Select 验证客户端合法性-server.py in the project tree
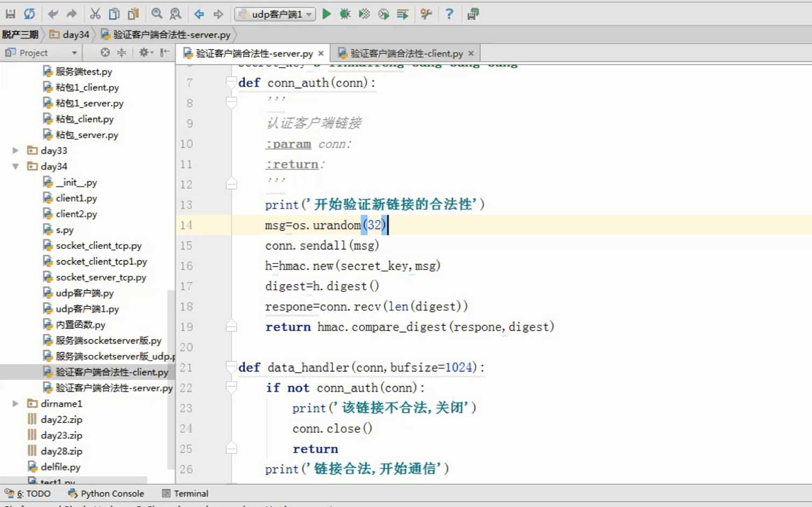Screen dimensions: 812x507 point(108,388)
